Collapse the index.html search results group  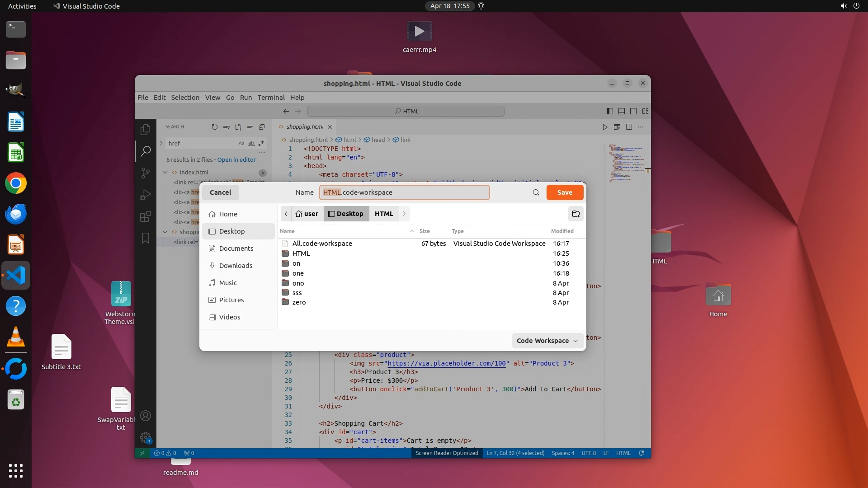click(165, 172)
